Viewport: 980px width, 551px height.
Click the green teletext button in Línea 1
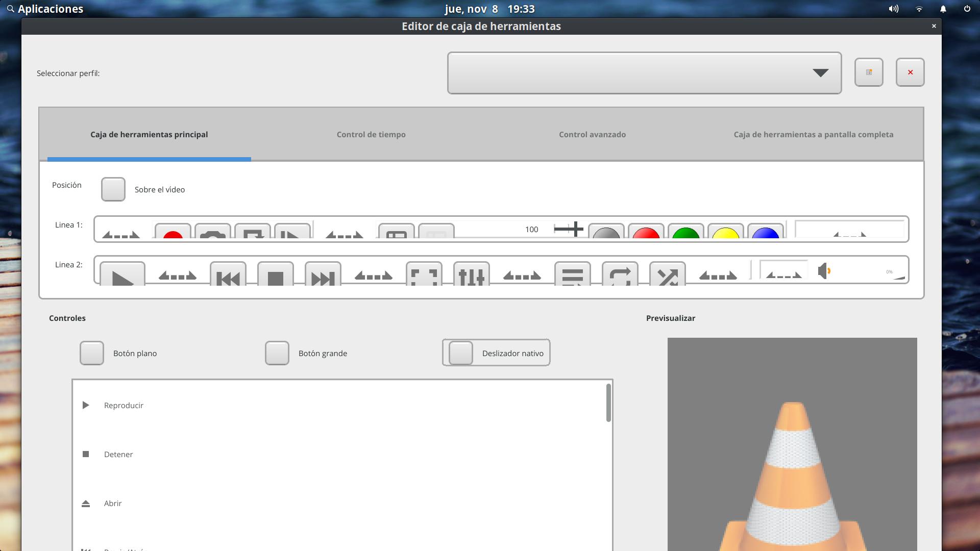[687, 234]
